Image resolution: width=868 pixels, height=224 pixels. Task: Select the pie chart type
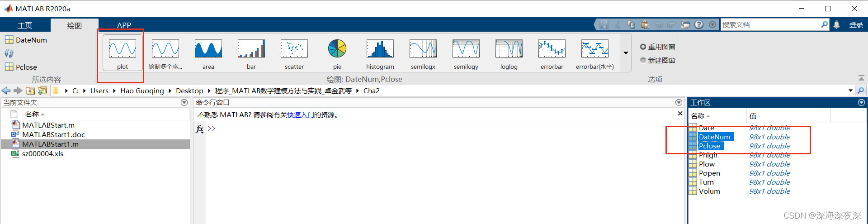(337, 53)
